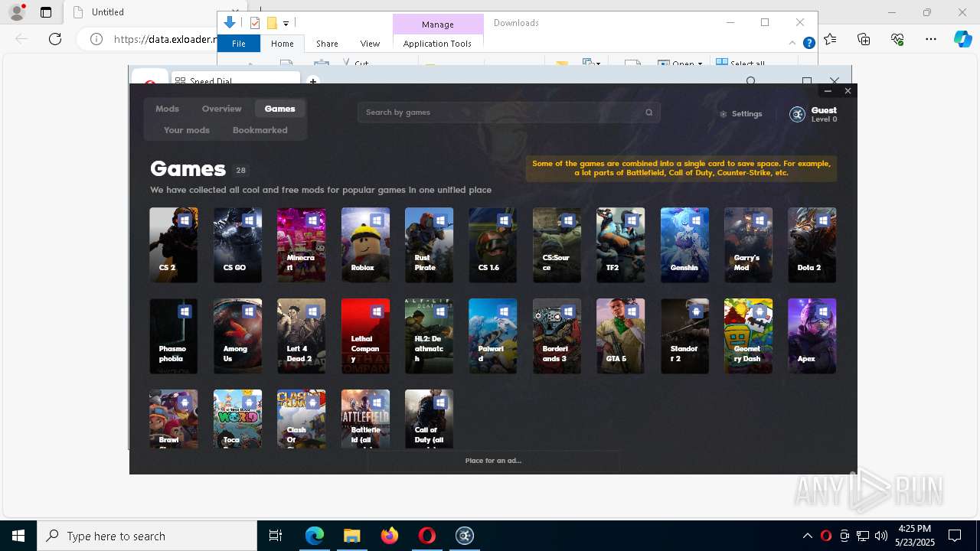Image resolution: width=980 pixels, height=551 pixels.
Task: Click the search magnifier icon in search box
Action: click(x=648, y=112)
